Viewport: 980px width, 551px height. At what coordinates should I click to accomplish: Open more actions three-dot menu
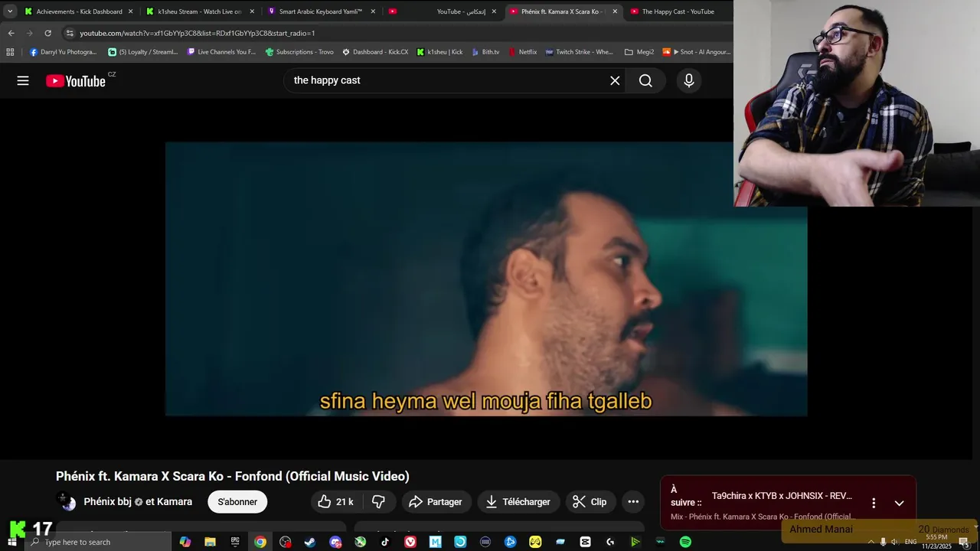tap(633, 502)
